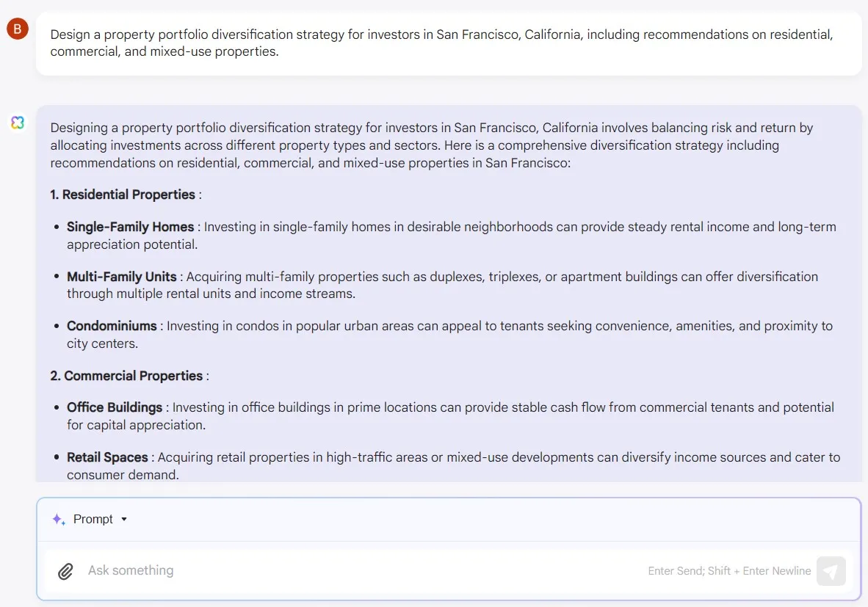Click the Retail Spaces bullet term
This screenshot has width=868, height=607.
pos(107,457)
